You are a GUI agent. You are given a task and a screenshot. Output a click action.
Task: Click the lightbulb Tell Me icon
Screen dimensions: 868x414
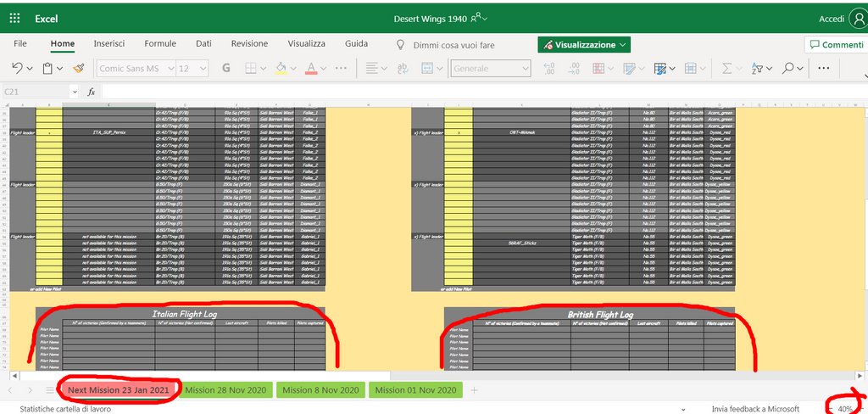pyautogui.click(x=401, y=45)
